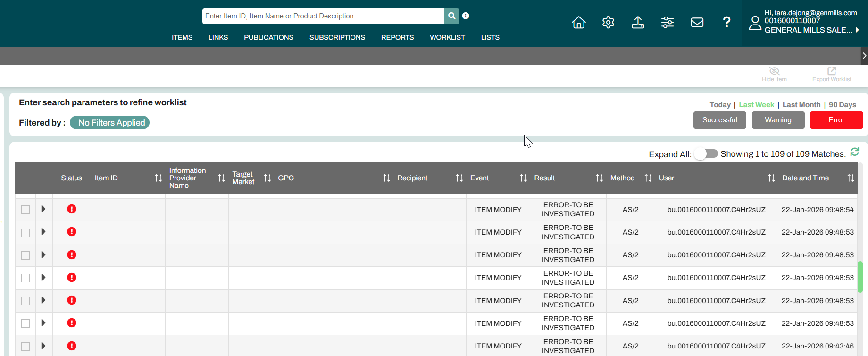Go to the Home icon

[x=579, y=22]
